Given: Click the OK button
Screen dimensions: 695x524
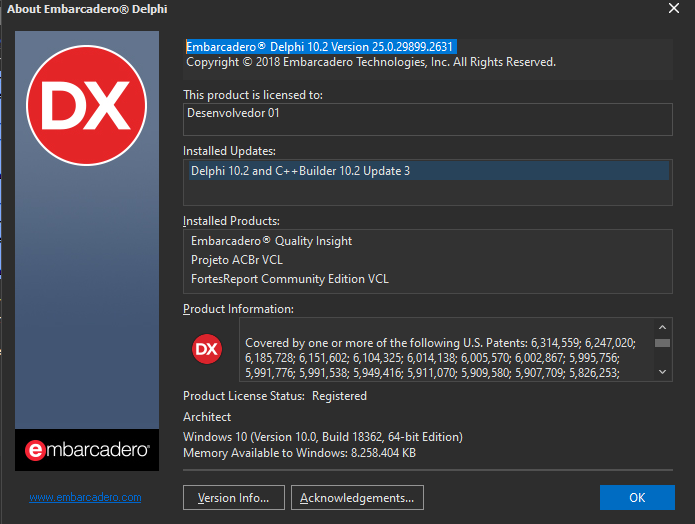Looking at the screenshot, I should pyautogui.click(x=637, y=497).
